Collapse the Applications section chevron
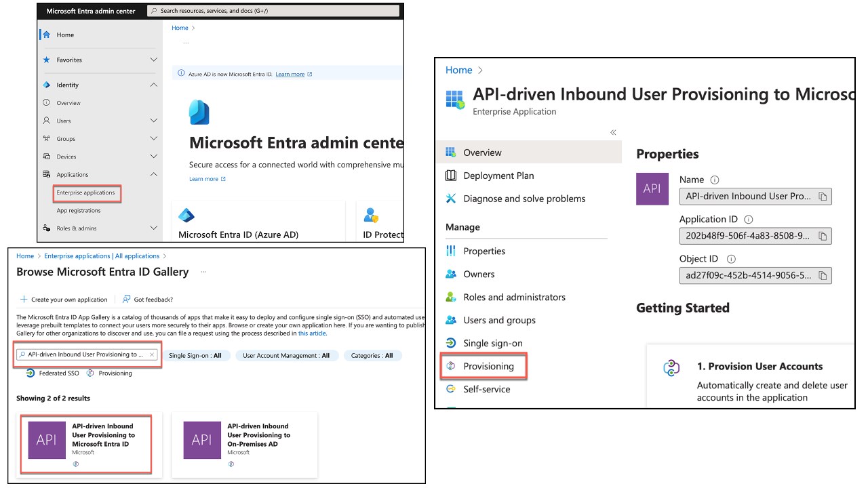The width and height of the screenshot is (868, 488). [x=153, y=174]
